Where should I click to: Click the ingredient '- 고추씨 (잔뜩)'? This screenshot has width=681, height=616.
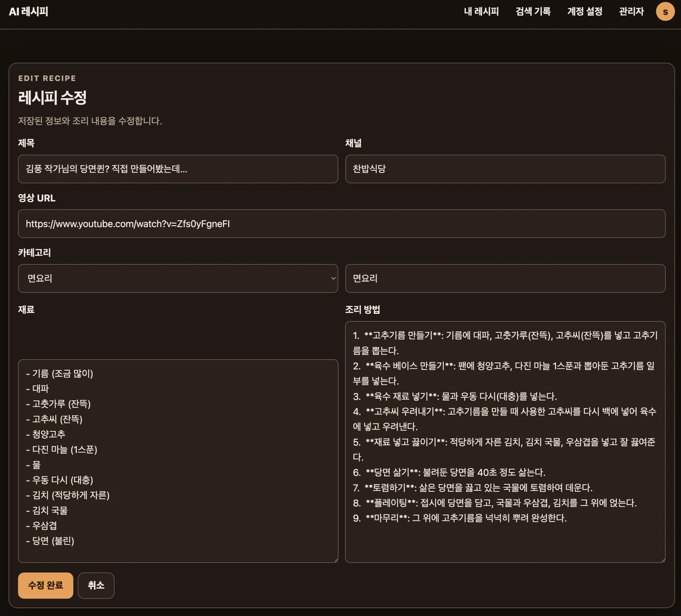(54, 419)
